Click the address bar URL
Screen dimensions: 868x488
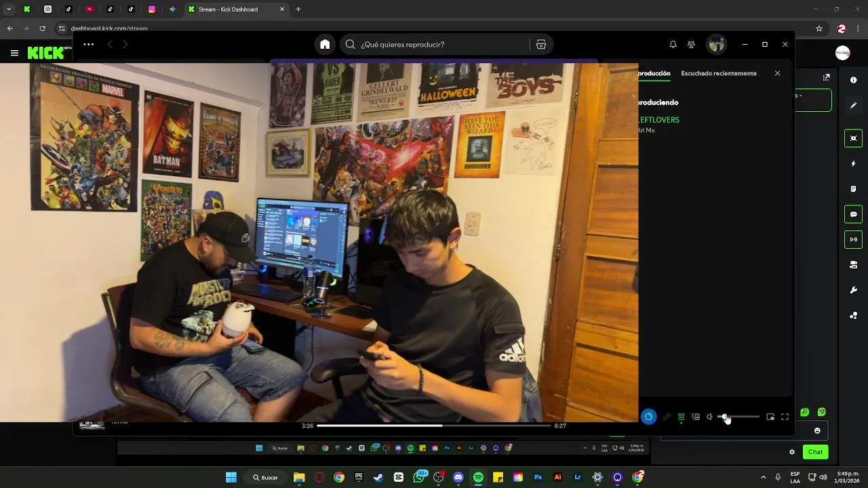tap(109, 28)
